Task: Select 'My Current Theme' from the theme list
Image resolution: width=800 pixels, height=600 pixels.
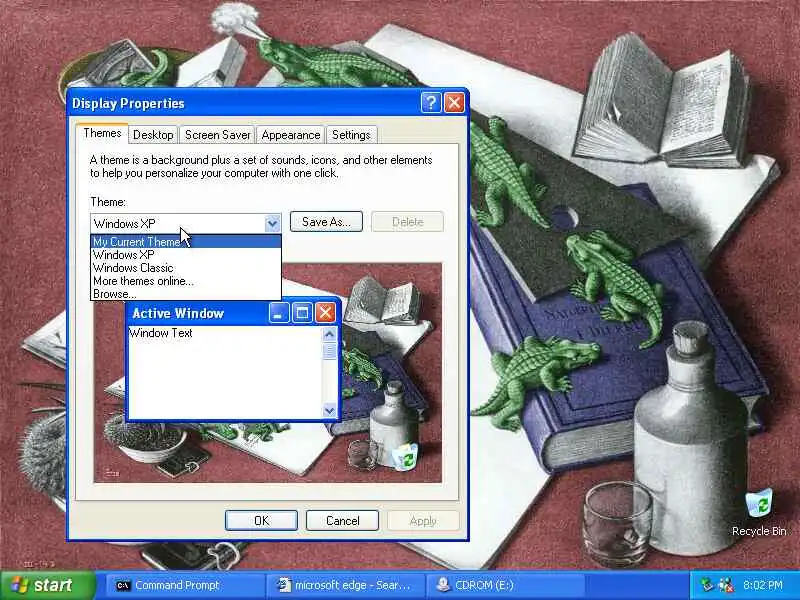Action: click(x=186, y=242)
